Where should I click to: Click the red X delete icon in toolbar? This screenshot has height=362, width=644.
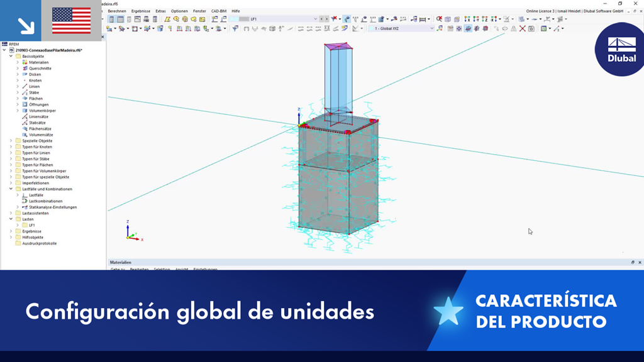click(x=522, y=28)
